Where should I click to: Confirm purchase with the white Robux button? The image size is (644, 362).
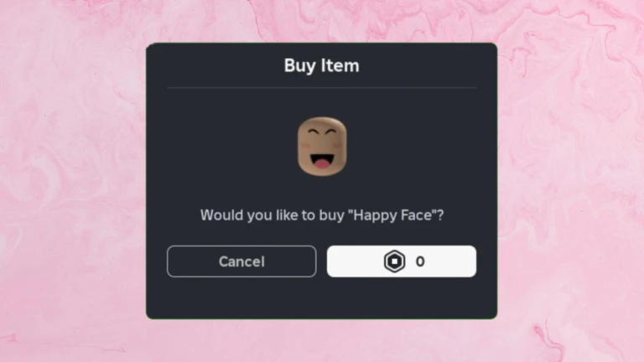tap(402, 261)
